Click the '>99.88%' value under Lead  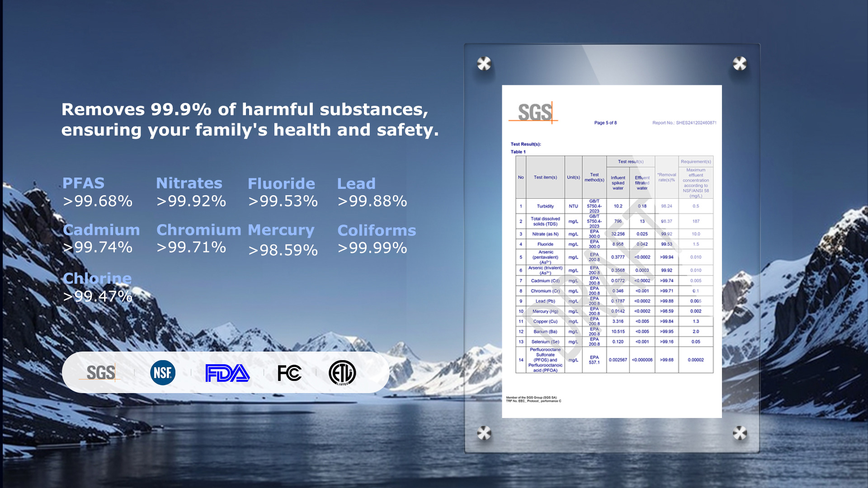coord(373,201)
